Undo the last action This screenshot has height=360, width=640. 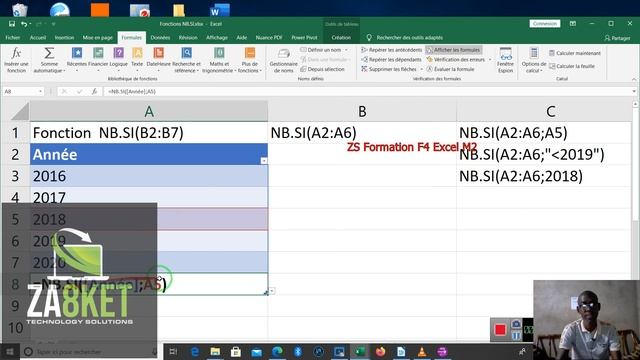(24, 24)
